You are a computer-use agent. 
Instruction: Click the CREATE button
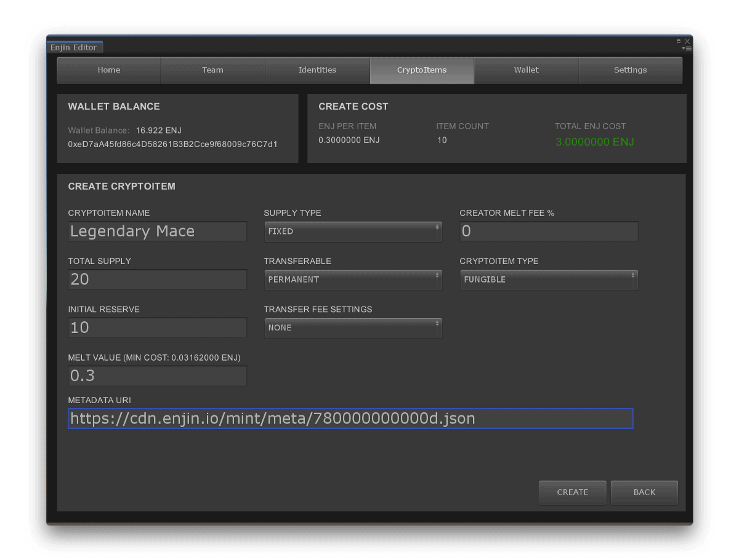573,492
